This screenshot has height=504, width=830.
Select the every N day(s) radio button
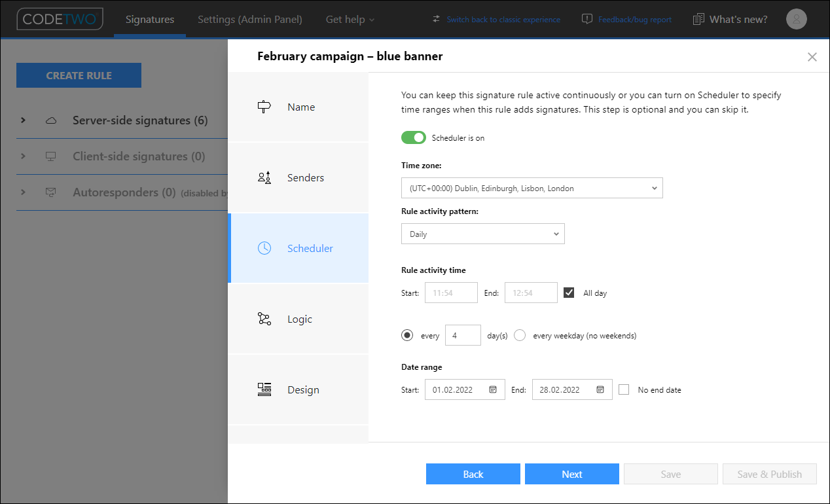[407, 335]
